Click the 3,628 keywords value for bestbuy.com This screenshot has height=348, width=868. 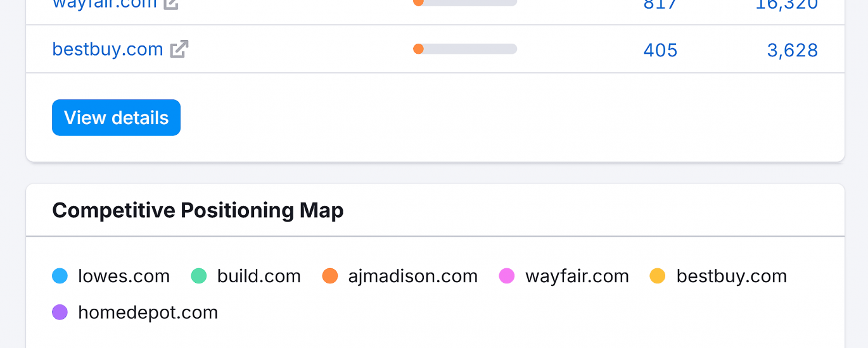pyautogui.click(x=792, y=50)
